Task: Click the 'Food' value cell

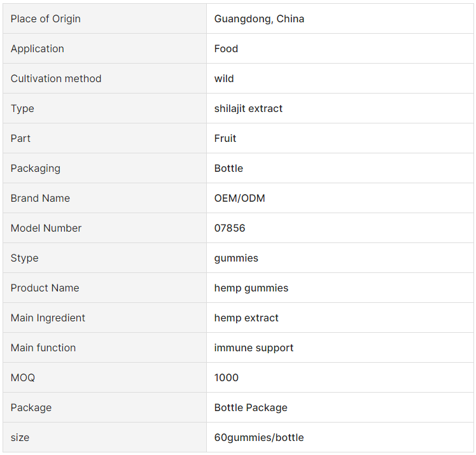Action: [x=226, y=48]
